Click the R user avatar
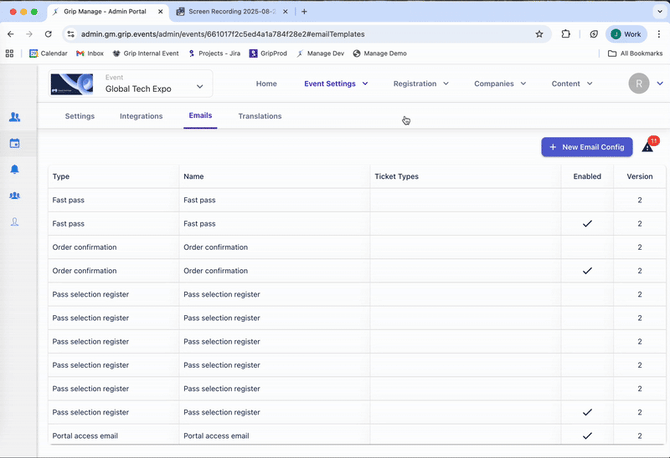The width and height of the screenshot is (670, 458). [x=639, y=84]
